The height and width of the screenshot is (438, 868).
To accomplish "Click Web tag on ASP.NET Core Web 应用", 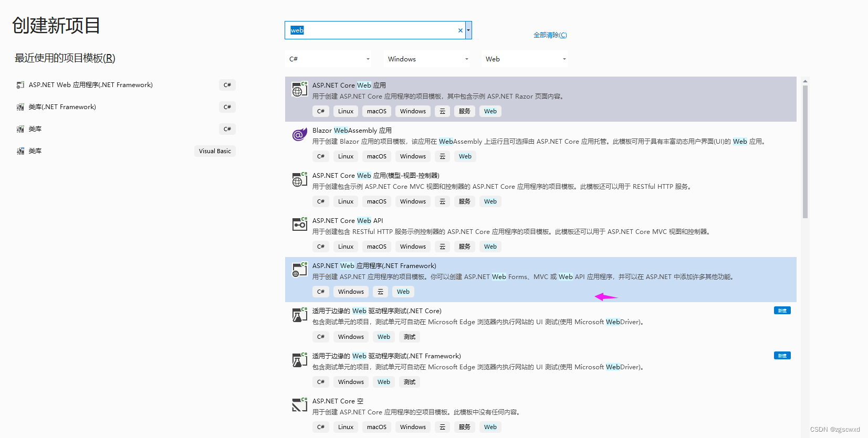I will (490, 111).
